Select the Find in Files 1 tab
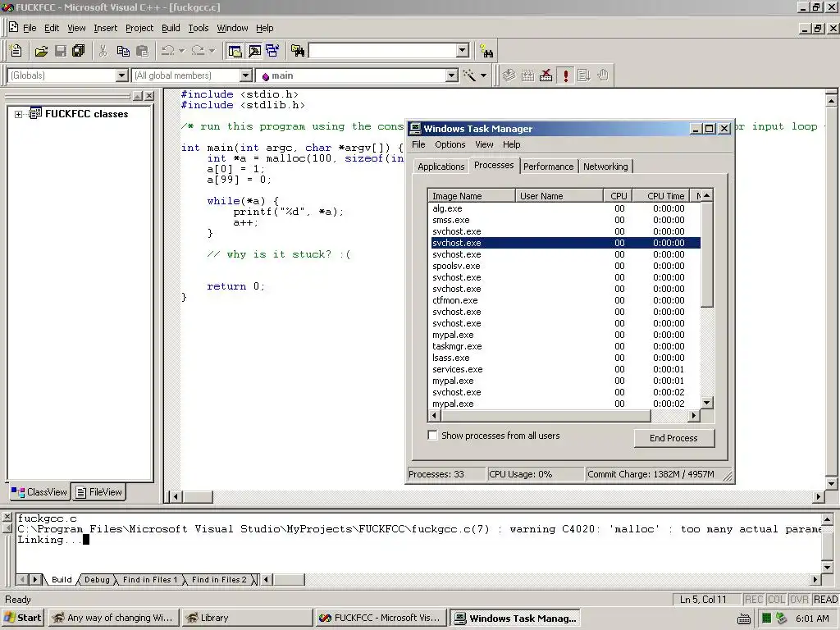 click(149, 580)
